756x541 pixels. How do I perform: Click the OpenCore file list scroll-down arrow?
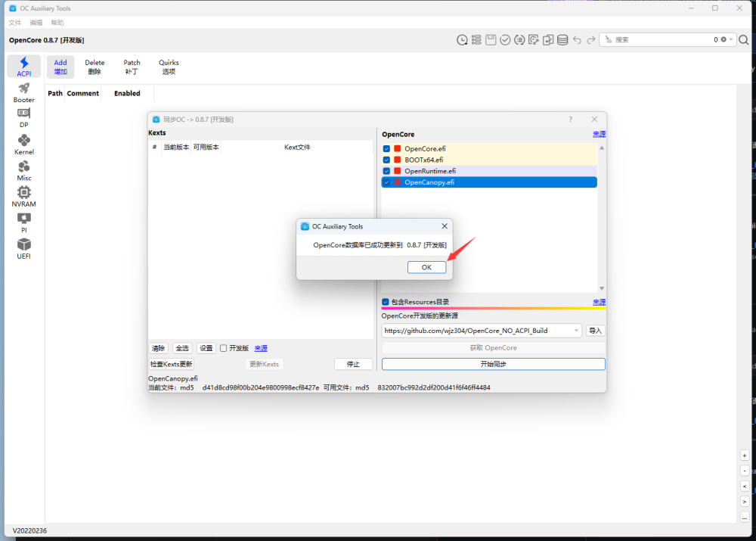coord(602,288)
